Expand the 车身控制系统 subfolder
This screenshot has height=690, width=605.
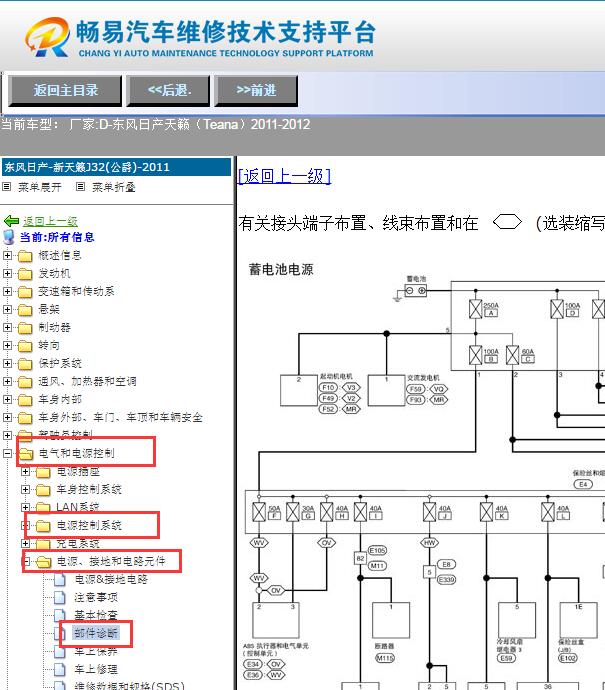point(26,489)
